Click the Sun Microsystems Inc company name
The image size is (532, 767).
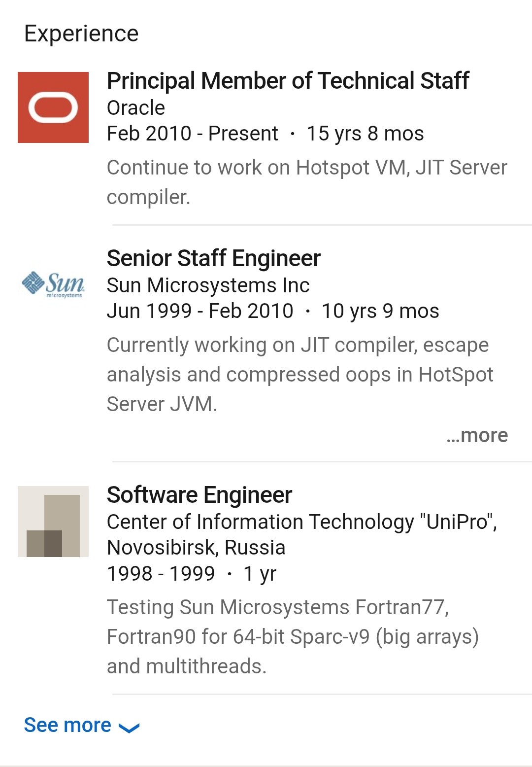[208, 285]
